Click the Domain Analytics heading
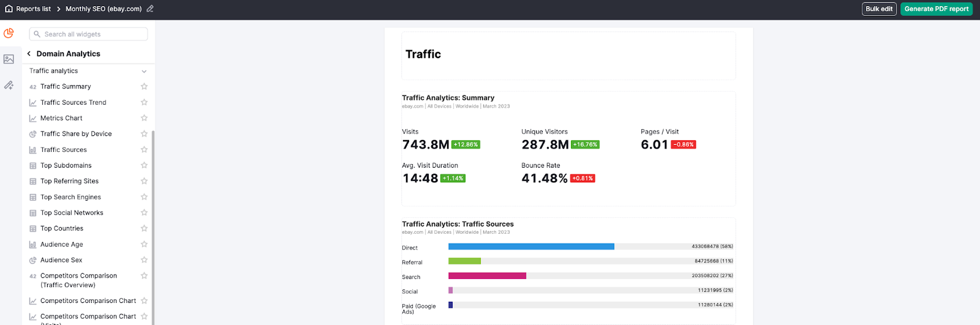 [x=69, y=54]
